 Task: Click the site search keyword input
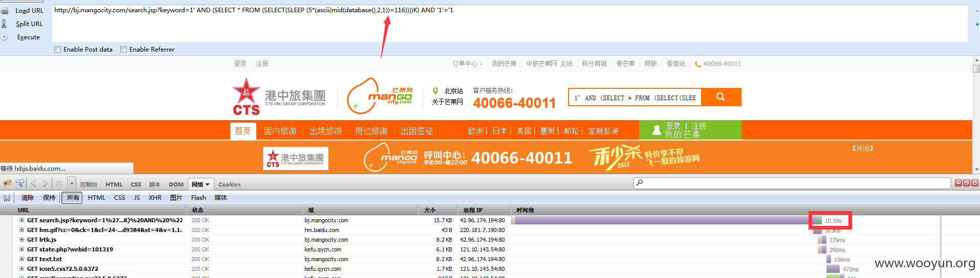pyautogui.click(x=635, y=97)
